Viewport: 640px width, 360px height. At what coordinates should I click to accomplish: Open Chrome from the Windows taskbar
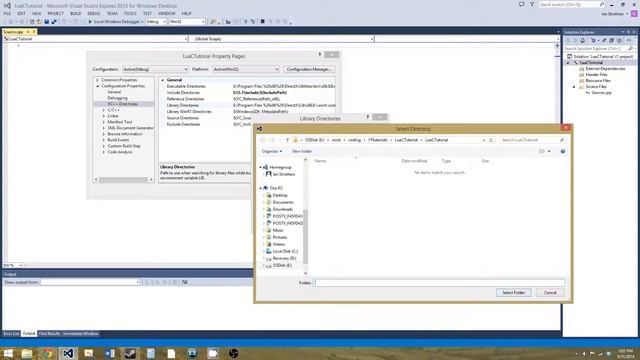click(x=48, y=353)
